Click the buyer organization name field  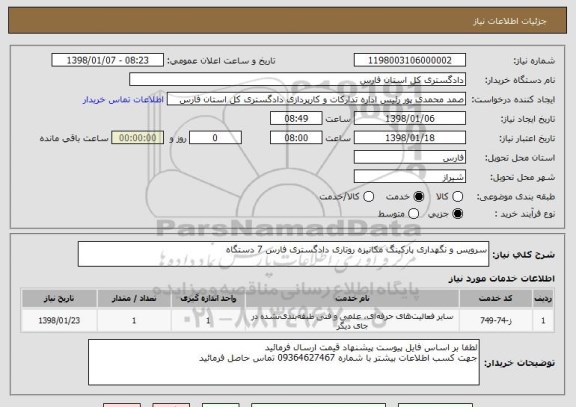(x=298, y=80)
